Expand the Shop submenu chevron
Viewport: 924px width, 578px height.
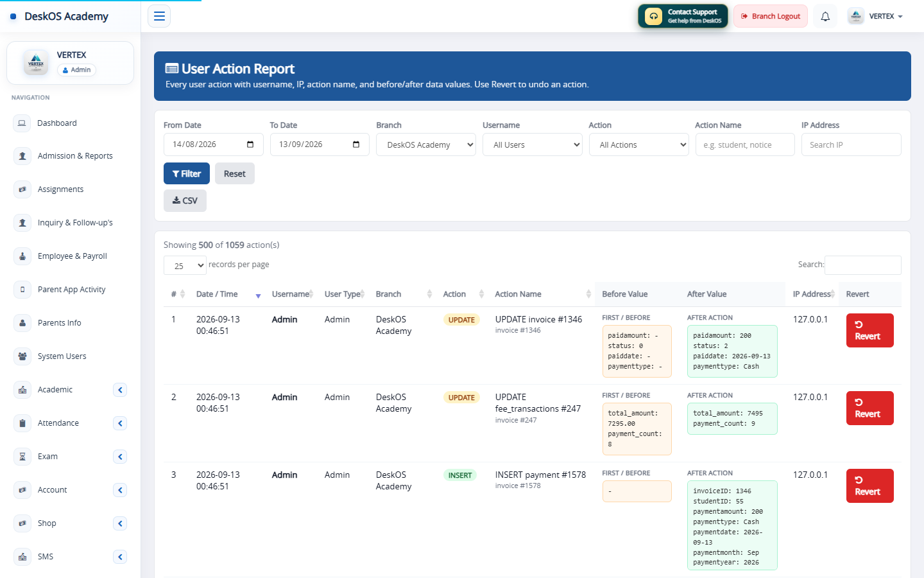[120, 523]
